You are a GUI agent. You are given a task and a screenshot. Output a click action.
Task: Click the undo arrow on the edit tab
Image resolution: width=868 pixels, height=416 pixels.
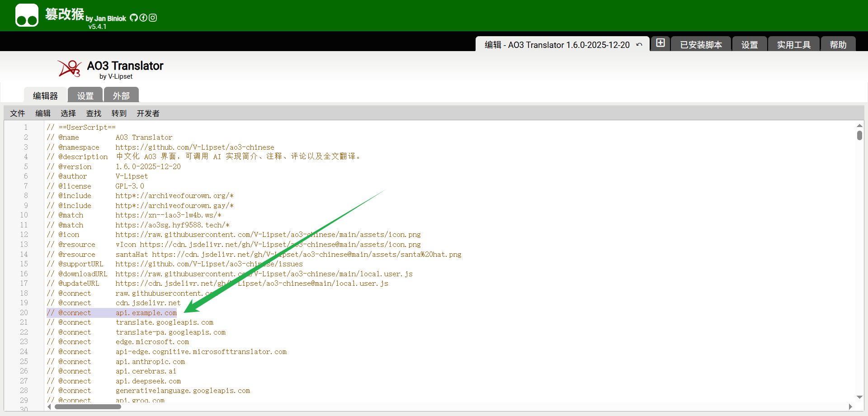639,45
